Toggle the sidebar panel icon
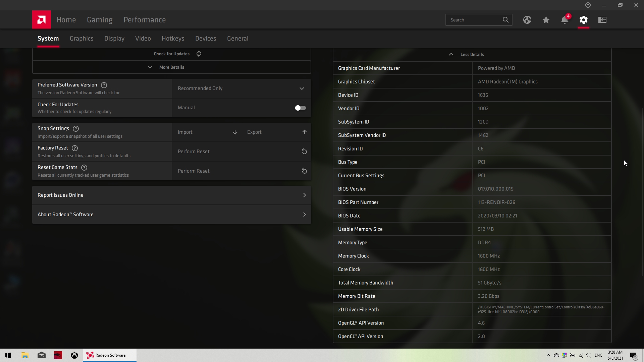 602,20
